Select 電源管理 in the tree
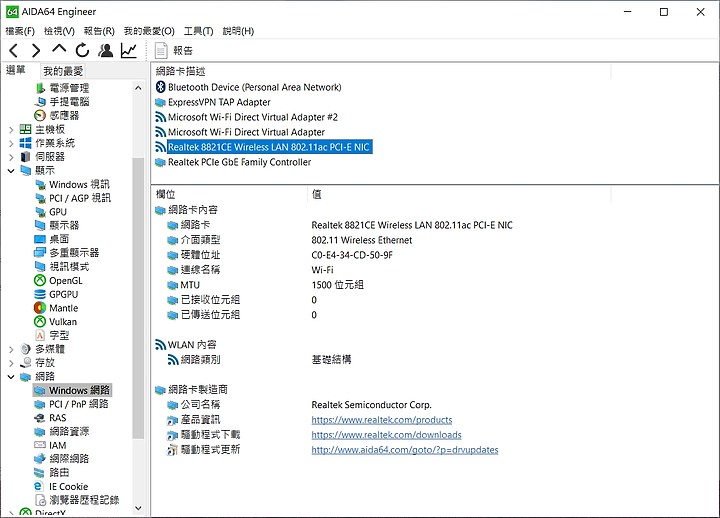This screenshot has height=518, width=720. [x=62, y=88]
